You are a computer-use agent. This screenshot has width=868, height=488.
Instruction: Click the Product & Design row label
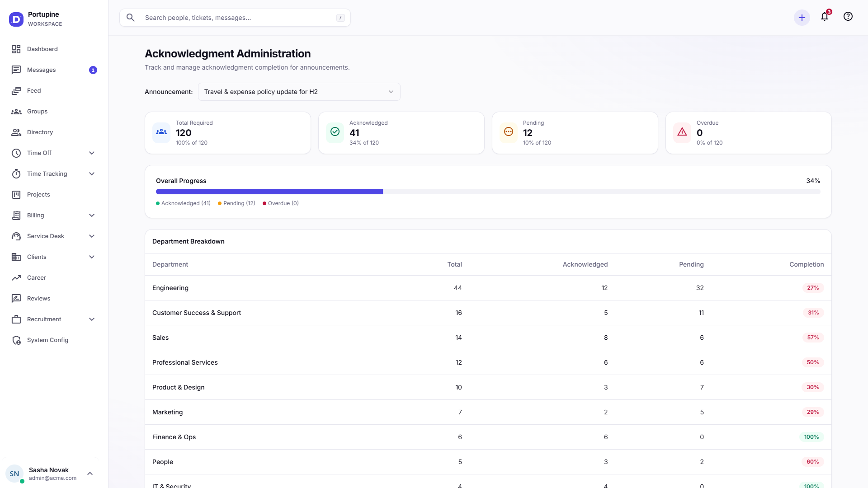click(178, 387)
